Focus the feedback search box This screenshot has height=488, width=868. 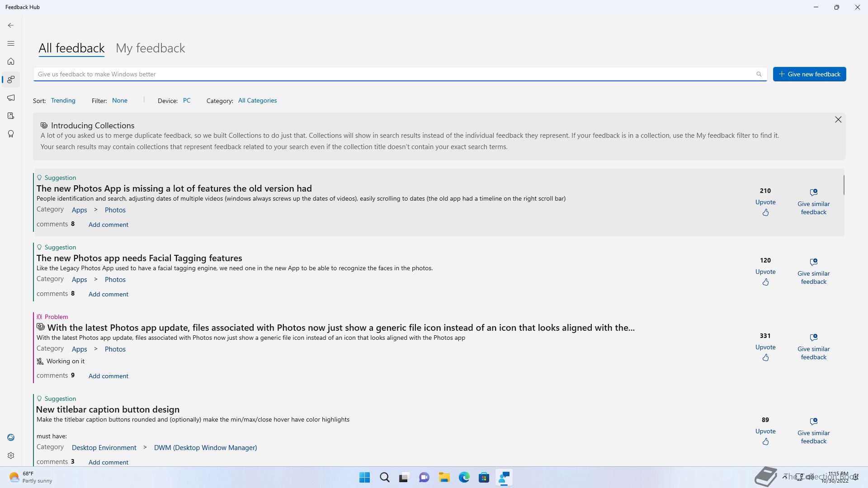pyautogui.click(x=400, y=74)
